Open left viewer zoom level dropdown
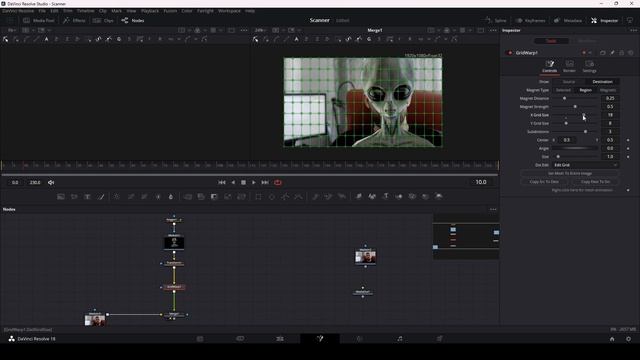Image resolution: width=640 pixels, height=360 pixels. pyautogui.click(x=12, y=30)
